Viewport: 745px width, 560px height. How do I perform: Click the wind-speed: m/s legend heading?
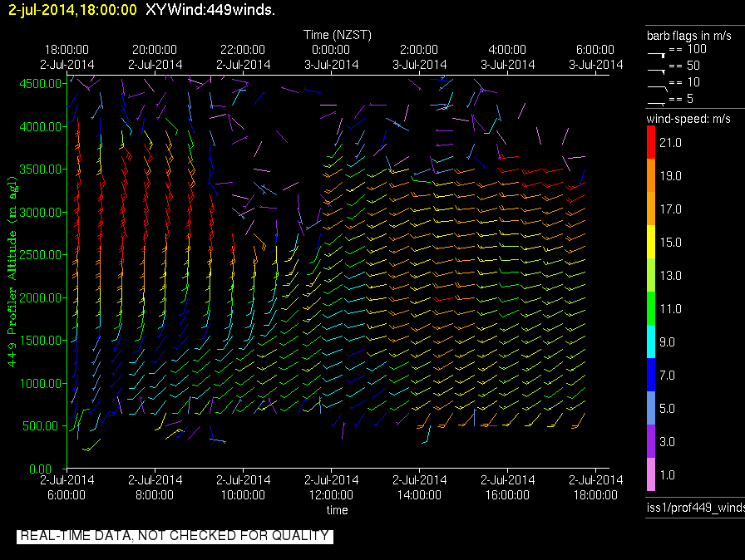(687, 120)
